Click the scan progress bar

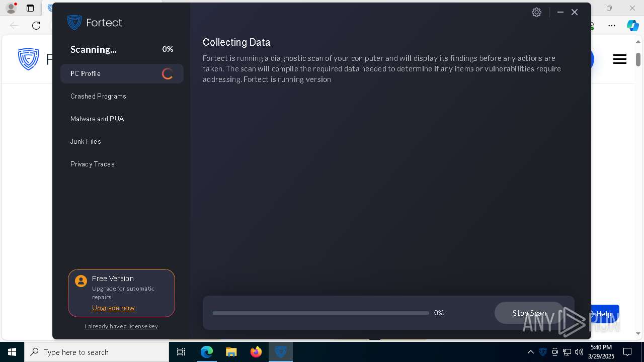click(320, 313)
